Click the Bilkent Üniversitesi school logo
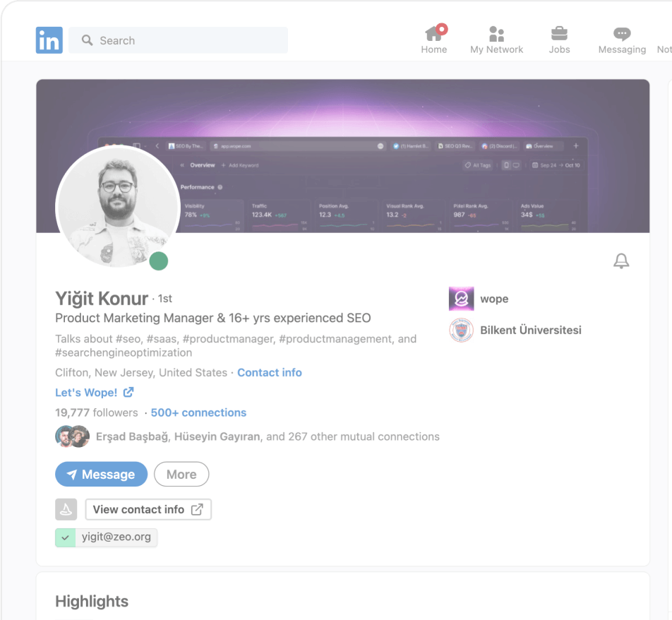Image resolution: width=672 pixels, height=620 pixels. tap(461, 330)
